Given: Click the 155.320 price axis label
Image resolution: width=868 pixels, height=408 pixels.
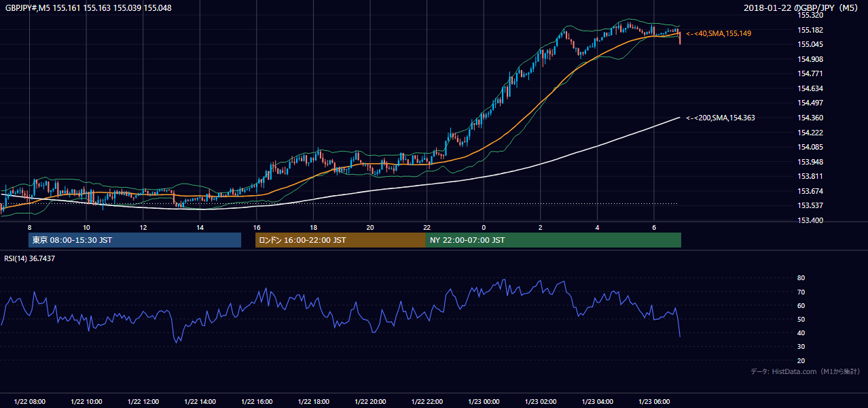Looking at the screenshot, I should (810, 15).
